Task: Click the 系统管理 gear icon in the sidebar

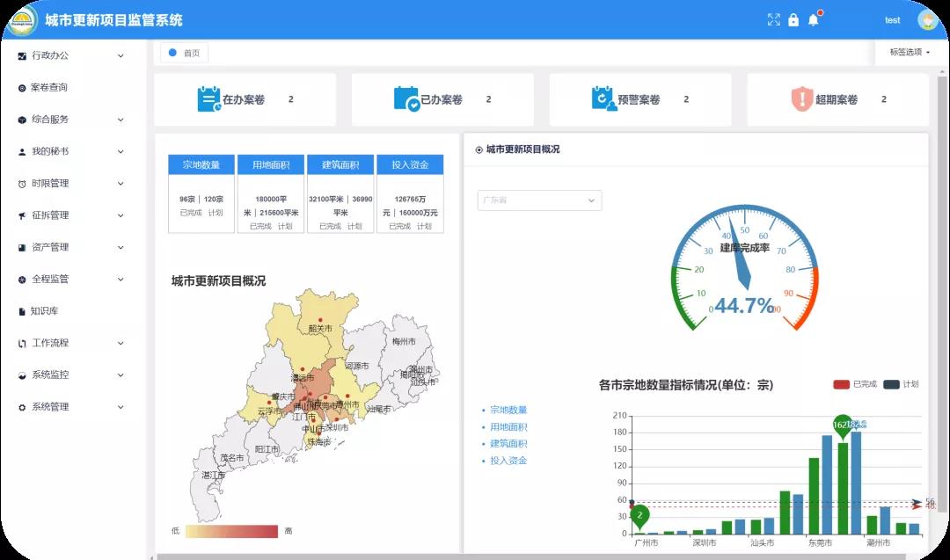Action: 22,407
